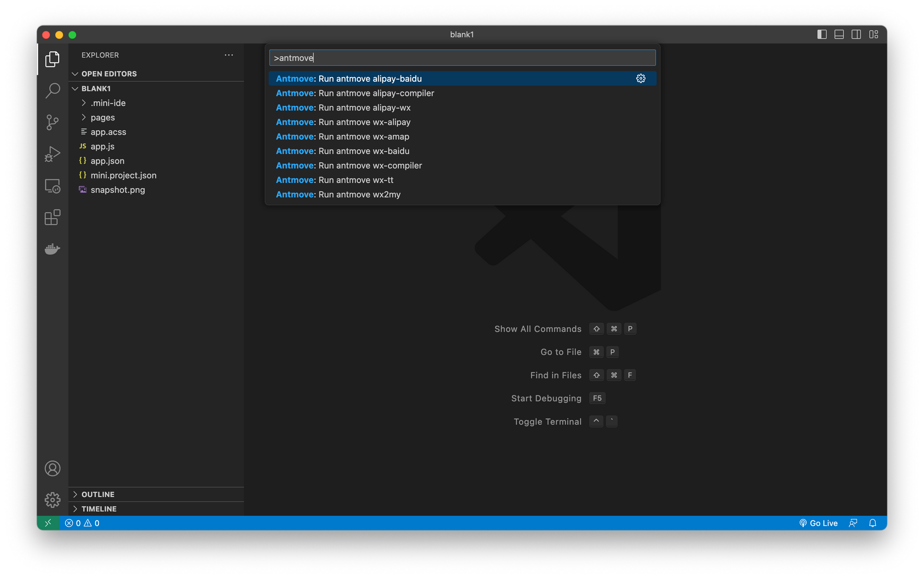The height and width of the screenshot is (579, 924).
Task: Open snapshot.png file
Action: click(156, 190)
